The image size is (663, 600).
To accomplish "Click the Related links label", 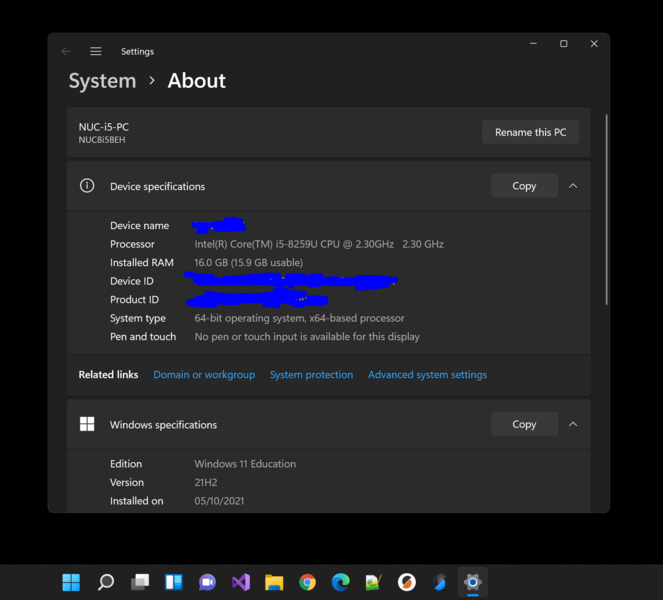I will tap(108, 375).
